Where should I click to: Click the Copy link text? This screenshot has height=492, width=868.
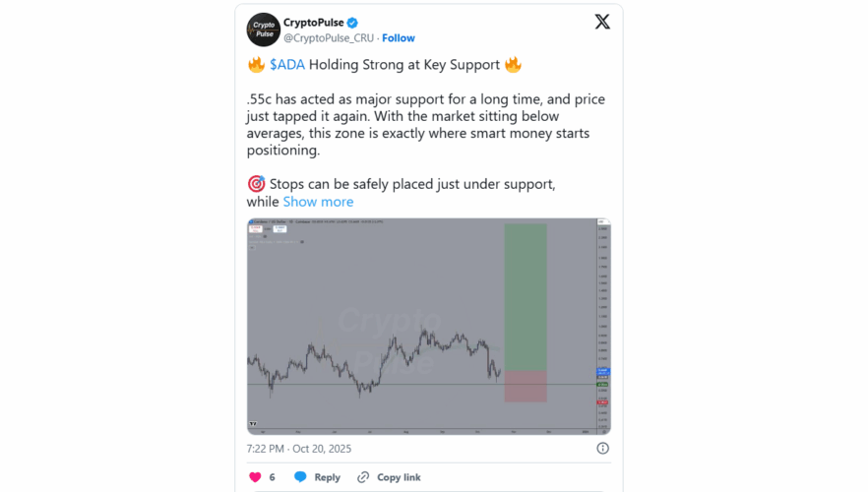[399, 477]
